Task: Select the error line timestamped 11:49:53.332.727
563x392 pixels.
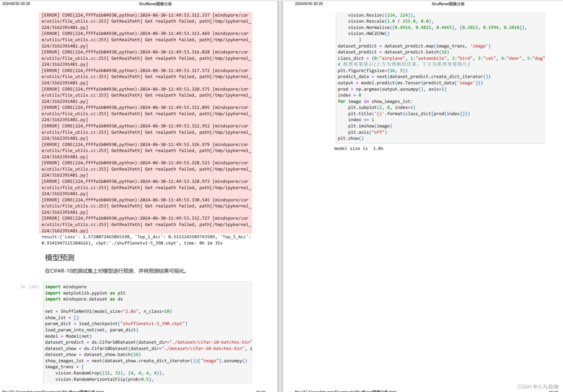Action: [x=145, y=218]
